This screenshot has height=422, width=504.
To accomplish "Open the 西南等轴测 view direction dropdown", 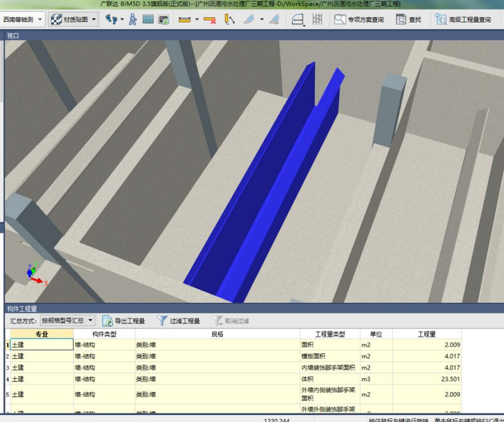I will (22, 20).
